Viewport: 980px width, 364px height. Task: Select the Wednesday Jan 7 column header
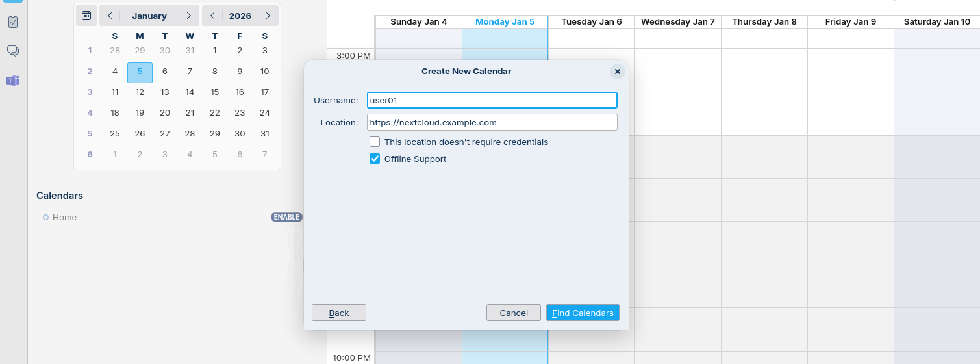[x=677, y=22]
